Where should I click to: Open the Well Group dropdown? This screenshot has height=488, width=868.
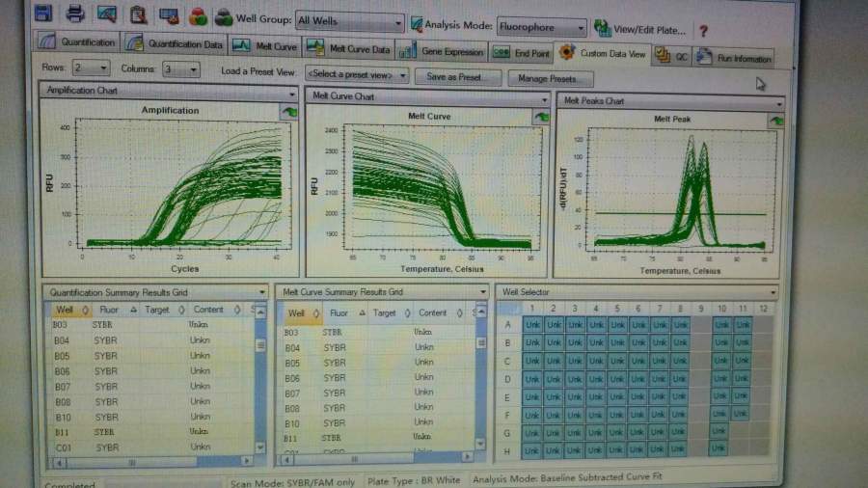click(349, 21)
